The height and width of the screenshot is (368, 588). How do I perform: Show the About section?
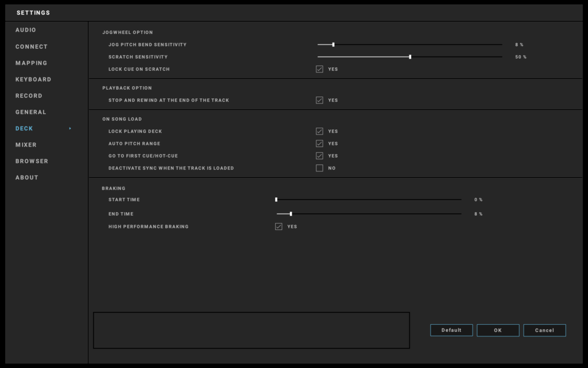(x=27, y=178)
